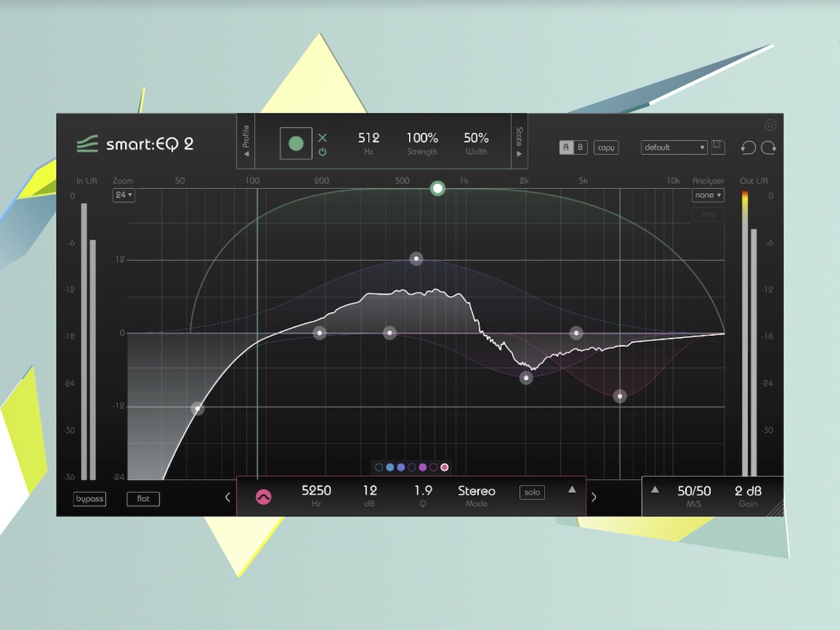The height and width of the screenshot is (630, 840).
Task: Select the light blue band dot
Action: pyautogui.click(x=390, y=467)
